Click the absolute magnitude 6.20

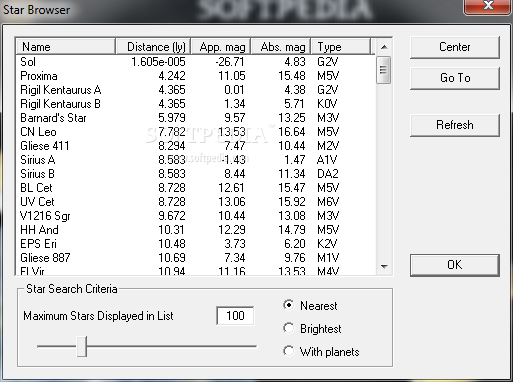click(x=295, y=244)
